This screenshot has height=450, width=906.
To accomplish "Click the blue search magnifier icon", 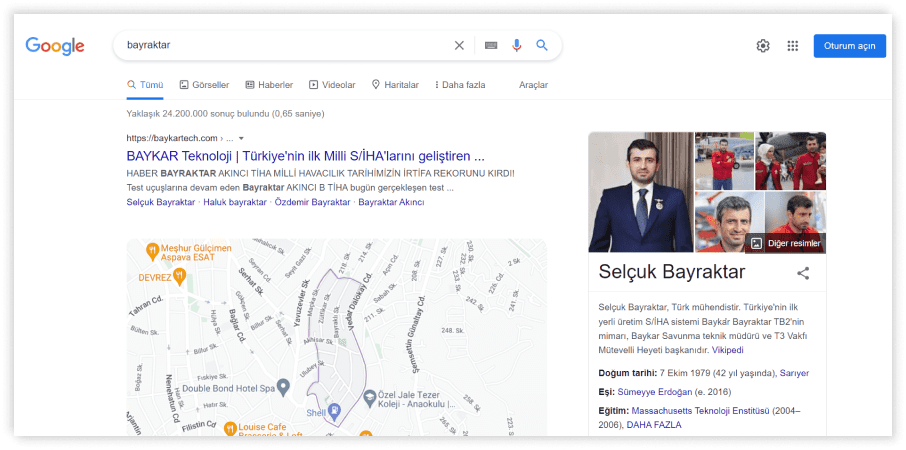I will click(542, 45).
